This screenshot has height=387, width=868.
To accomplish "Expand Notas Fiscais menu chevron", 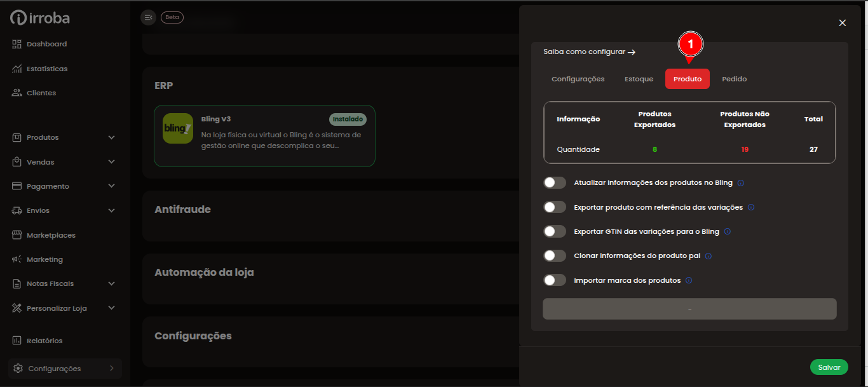I will (x=112, y=283).
